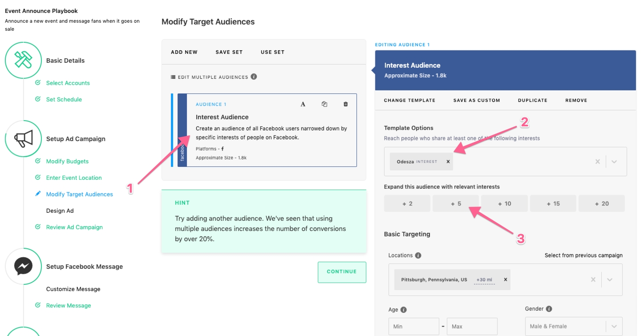Expand audience with +20 relevant interests
The image size is (644, 336).
tap(602, 203)
